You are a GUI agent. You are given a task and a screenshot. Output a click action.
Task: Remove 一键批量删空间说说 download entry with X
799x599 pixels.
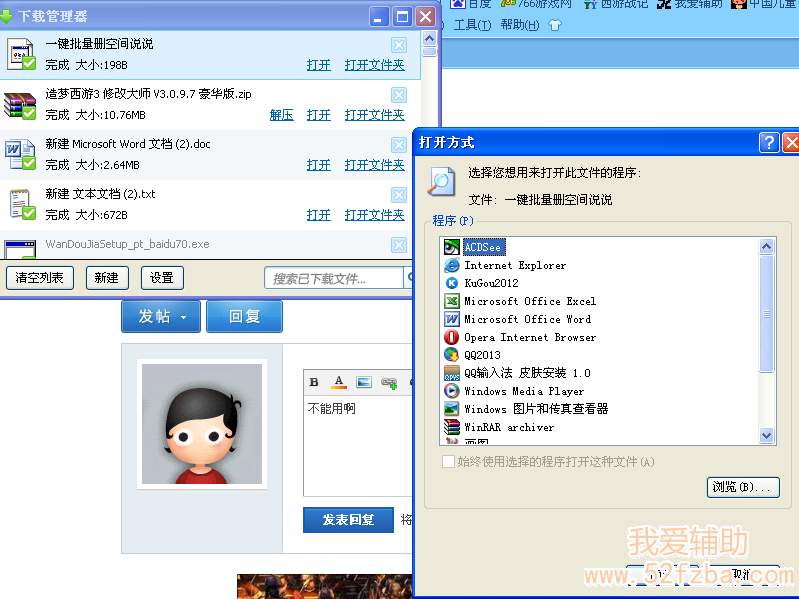pyautogui.click(x=399, y=45)
